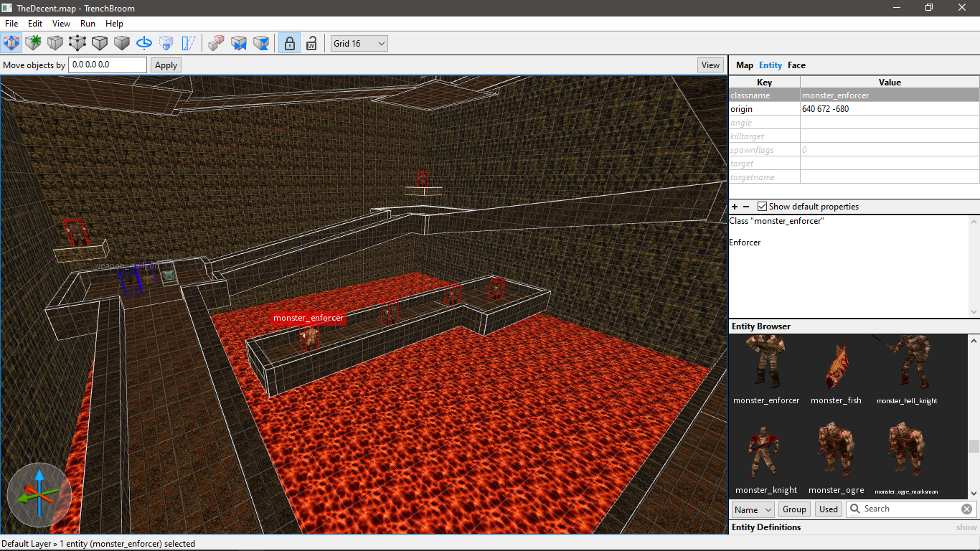980x551 pixels.
Task: Select the Face tool
Action: (122, 43)
